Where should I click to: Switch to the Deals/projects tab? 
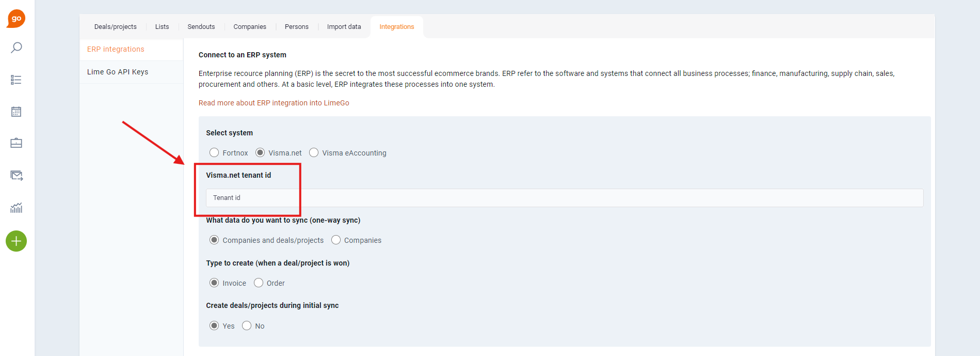pos(116,27)
